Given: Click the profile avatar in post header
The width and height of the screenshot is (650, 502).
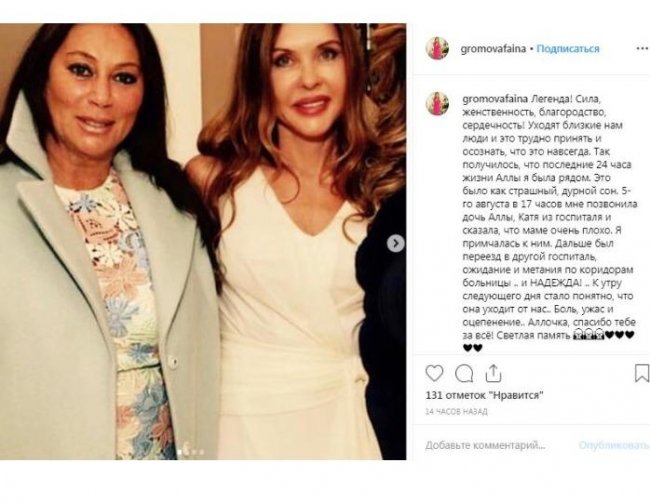Looking at the screenshot, I should pos(437,48).
